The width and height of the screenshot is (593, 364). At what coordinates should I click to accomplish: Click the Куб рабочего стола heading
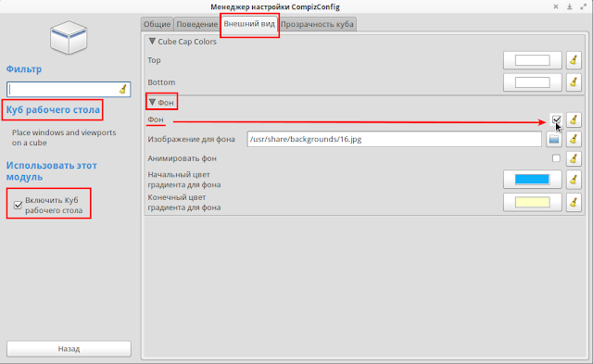[x=53, y=110]
